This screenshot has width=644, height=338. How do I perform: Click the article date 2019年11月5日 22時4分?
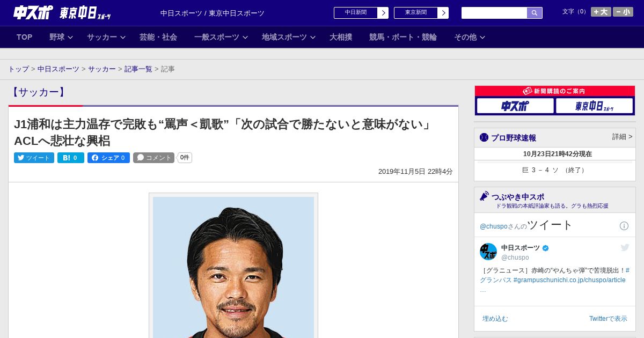[x=415, y=172]
